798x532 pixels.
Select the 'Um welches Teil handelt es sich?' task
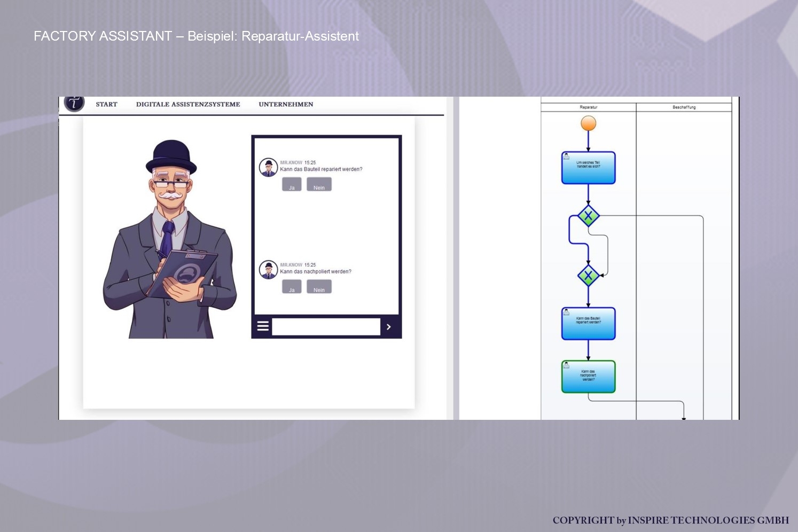(588, 168)
